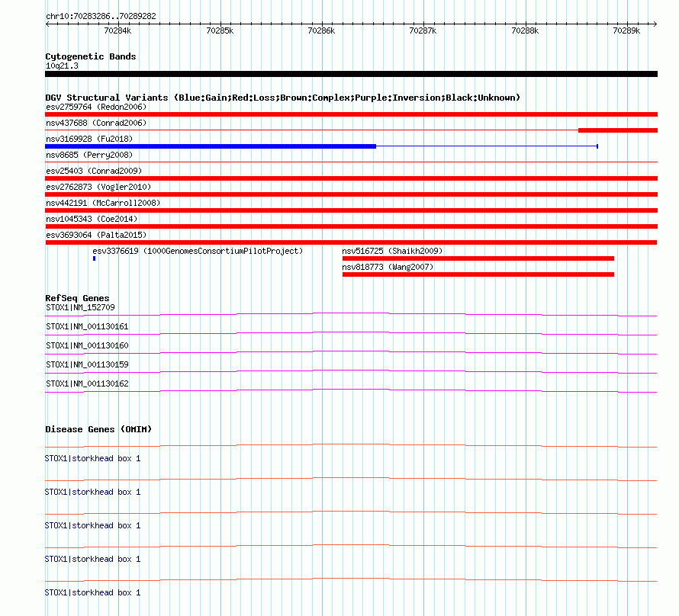Click the red bar for nsv1045343
This screenshot has height=616, width=679.
tap(351, 226)
